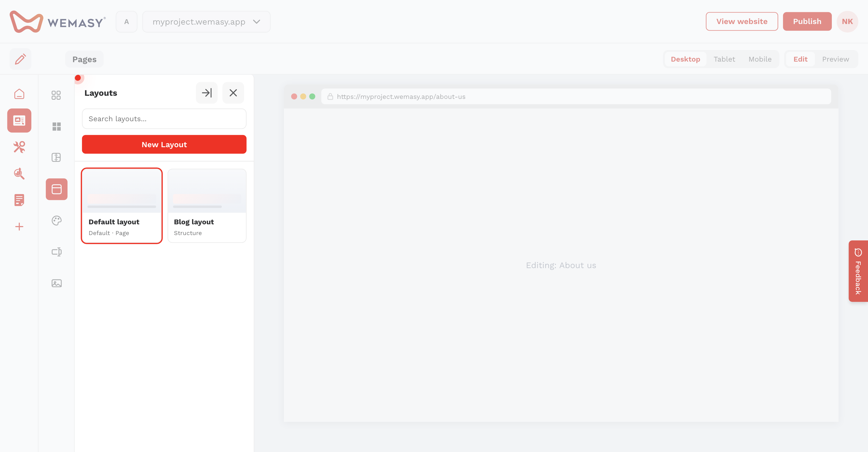Open the SEO analytics magnifier icon

pos(19,173)
